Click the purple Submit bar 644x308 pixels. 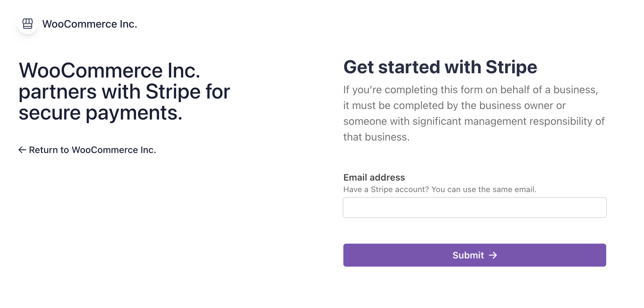[474, 255]
